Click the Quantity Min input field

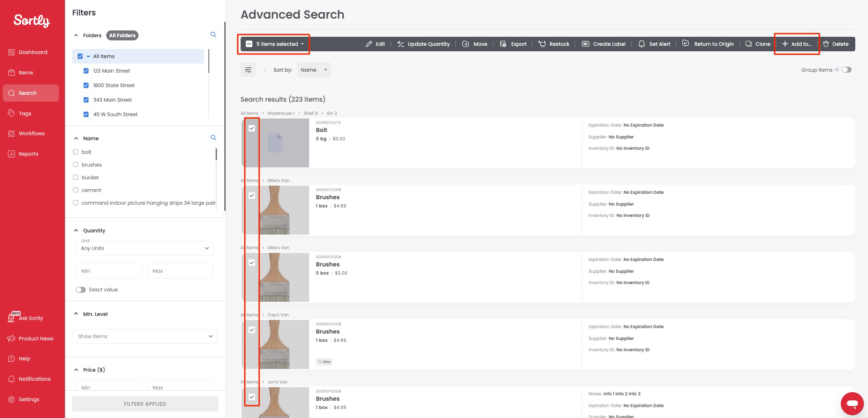pyautogui.click(x=108, y=271)
